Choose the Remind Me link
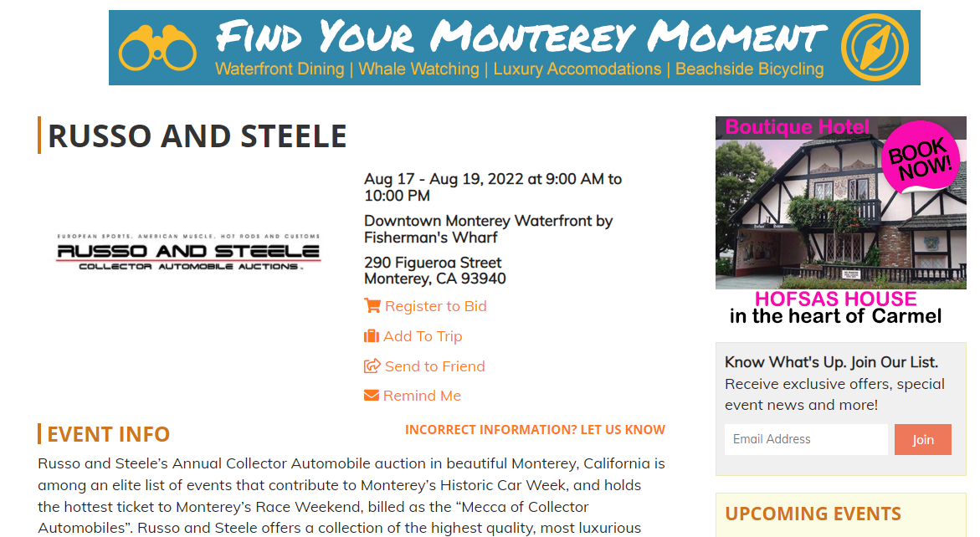 pyautogui.click(x=422, y=396)
